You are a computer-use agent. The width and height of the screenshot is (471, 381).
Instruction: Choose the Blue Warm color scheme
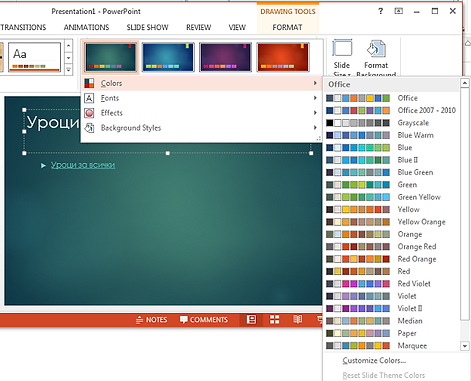pyautogui.click(x=392, y=135)
